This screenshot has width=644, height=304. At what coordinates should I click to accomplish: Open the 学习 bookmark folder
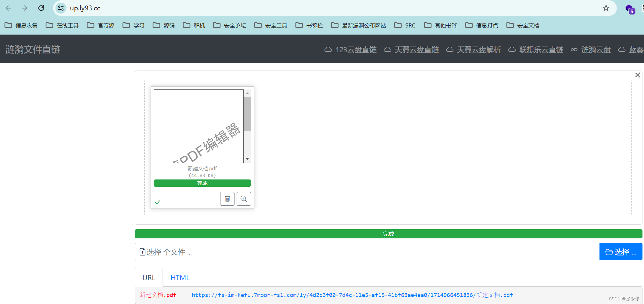(x=134, y=25)
